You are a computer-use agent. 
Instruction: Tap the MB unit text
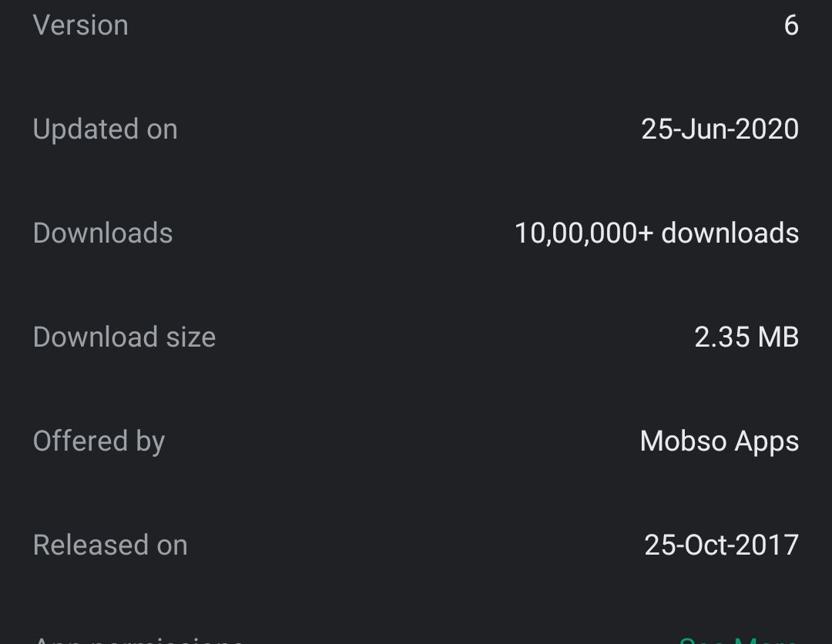click(778, 337)
